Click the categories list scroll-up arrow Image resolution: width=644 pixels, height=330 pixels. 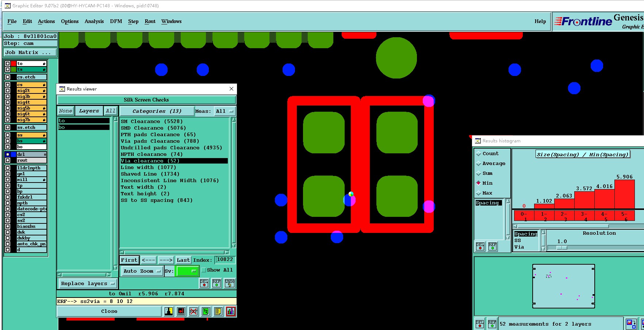pyautogui.click(x=234, y=120)
